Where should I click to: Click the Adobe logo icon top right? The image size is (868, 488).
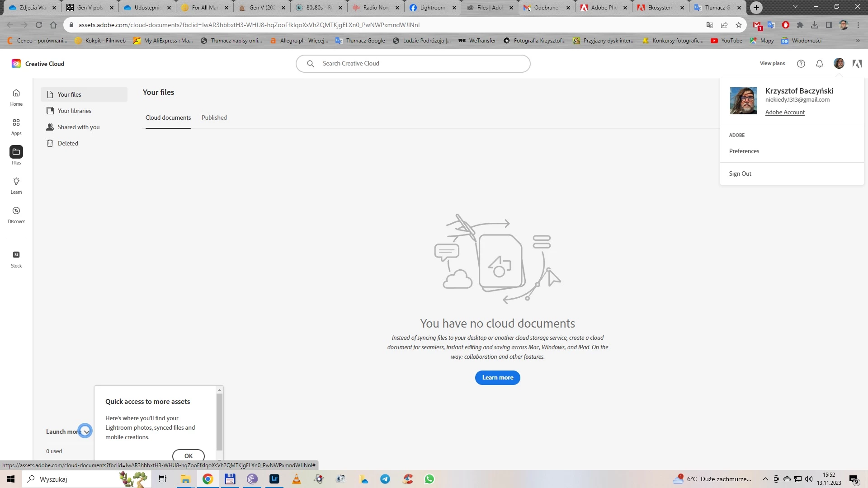tap(857, 64)
